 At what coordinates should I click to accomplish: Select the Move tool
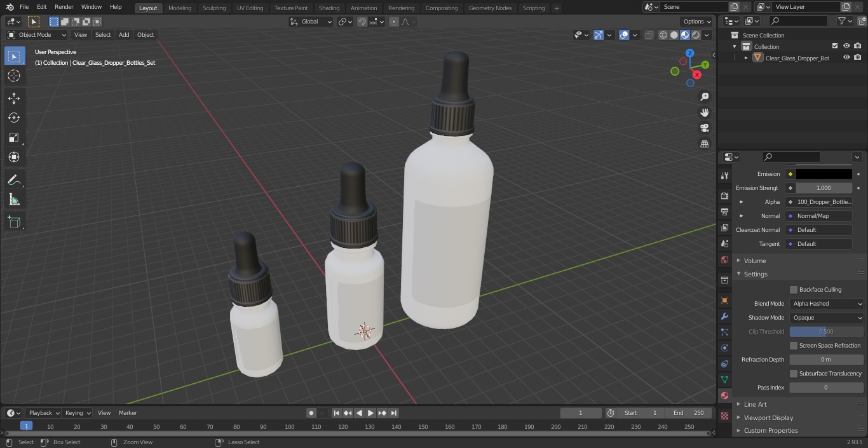tap(14, 98)
